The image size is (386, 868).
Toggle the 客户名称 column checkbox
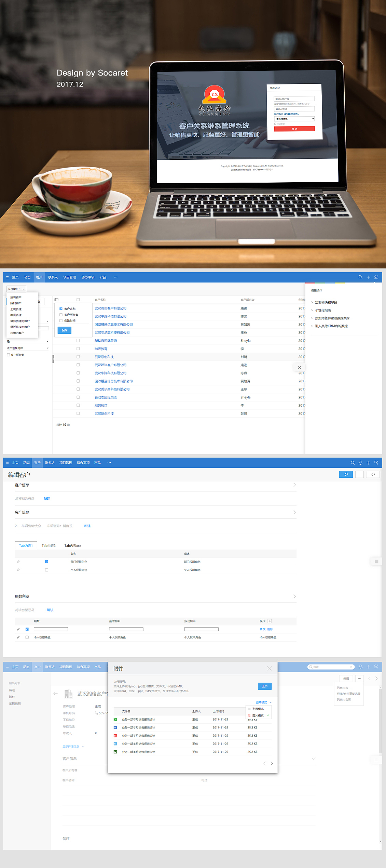[61, 309]
